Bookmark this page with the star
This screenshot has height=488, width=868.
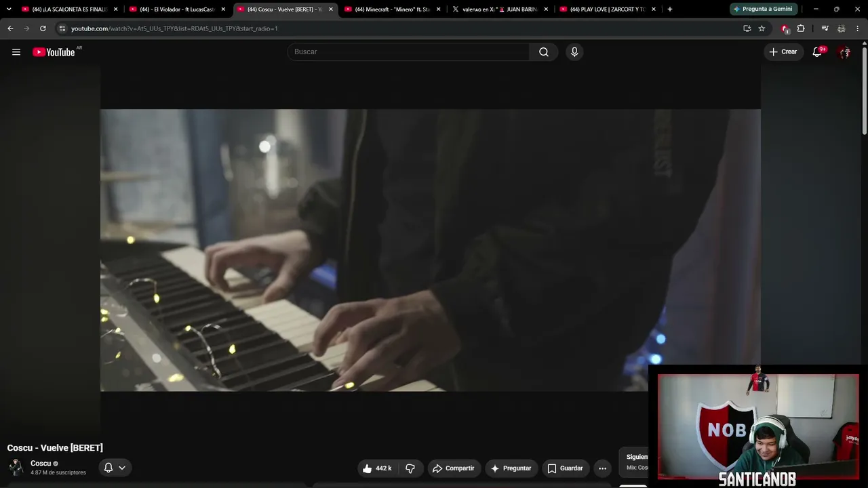click(x=762, y=28)
